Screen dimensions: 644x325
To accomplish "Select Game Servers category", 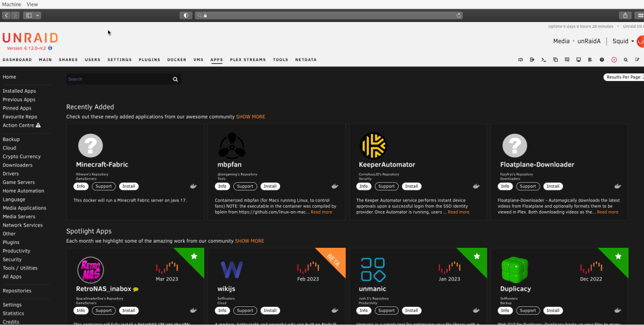I will [x=19, y=182].
